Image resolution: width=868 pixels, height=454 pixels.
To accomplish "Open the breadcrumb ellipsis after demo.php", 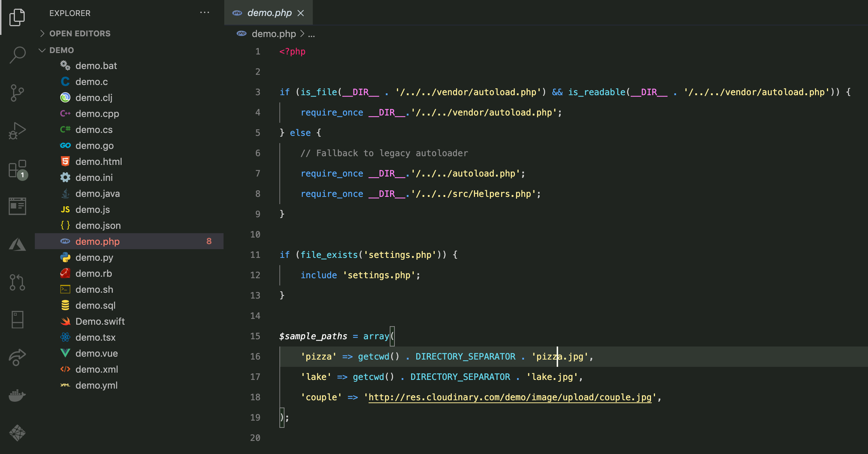I will [311, 34].
